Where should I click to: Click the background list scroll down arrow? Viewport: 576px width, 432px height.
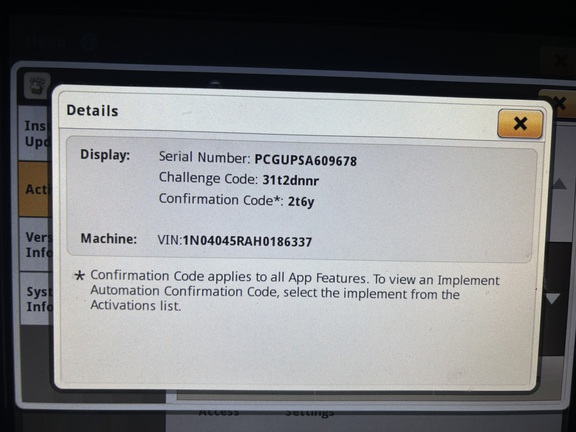[x=553, y=298]
